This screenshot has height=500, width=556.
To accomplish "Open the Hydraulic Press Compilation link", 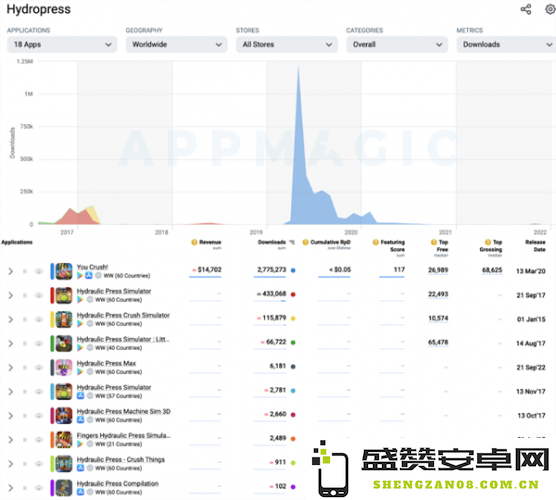I will (x=117, y=484).
